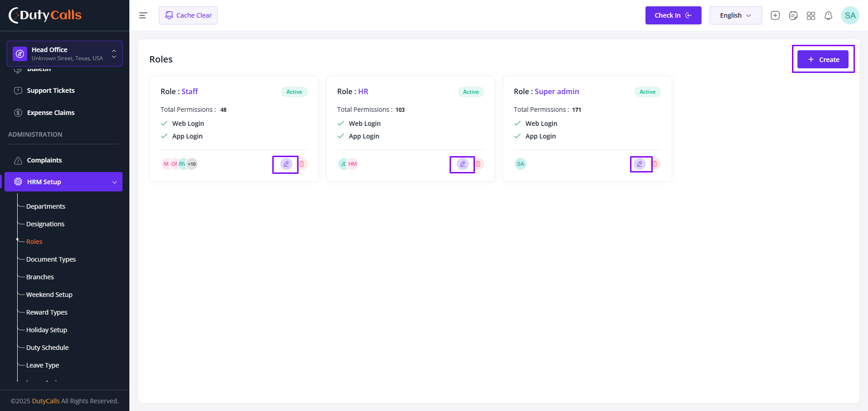Click Total Permissions 171 value
This screenshot has height=411, width=868.
tap(577, 110)
